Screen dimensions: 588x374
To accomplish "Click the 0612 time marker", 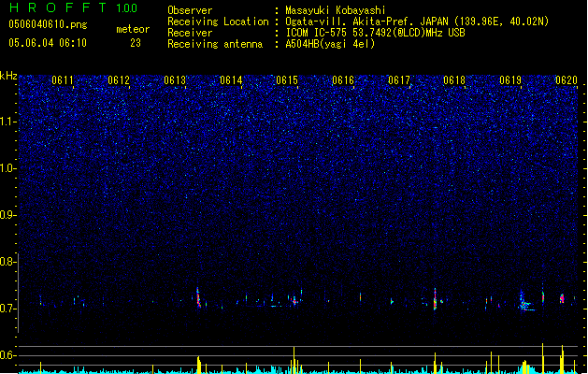I will coord(119,80).
